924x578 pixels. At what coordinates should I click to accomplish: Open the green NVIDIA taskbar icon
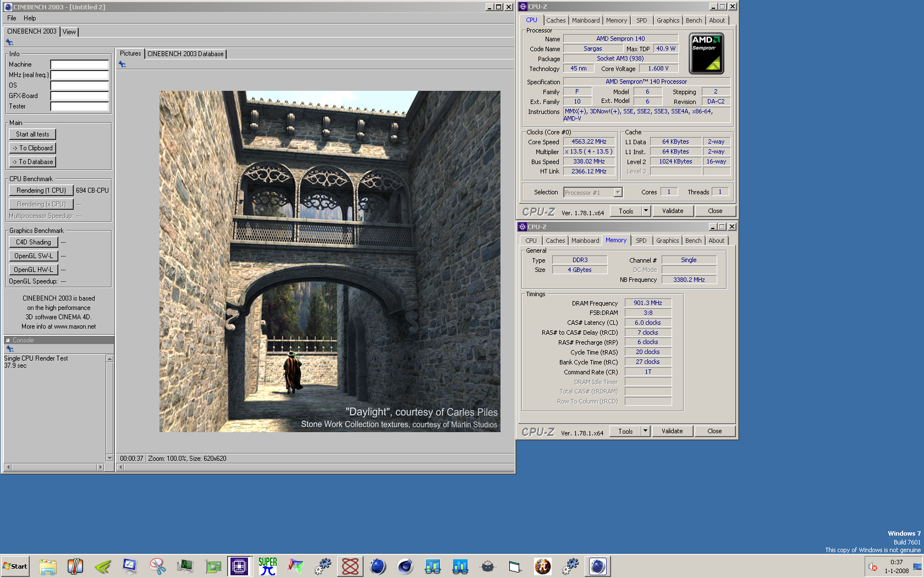(x=103, y=566)
